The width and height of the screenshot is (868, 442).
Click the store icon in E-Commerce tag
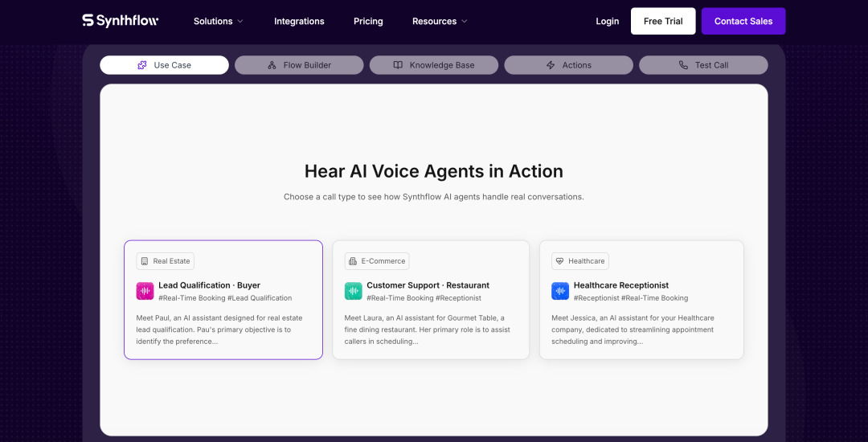pyautogui.click(x=353, y=261)
